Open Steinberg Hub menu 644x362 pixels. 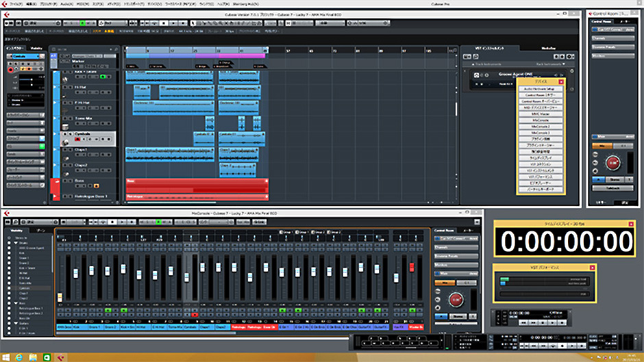click(x=245, y=3)
